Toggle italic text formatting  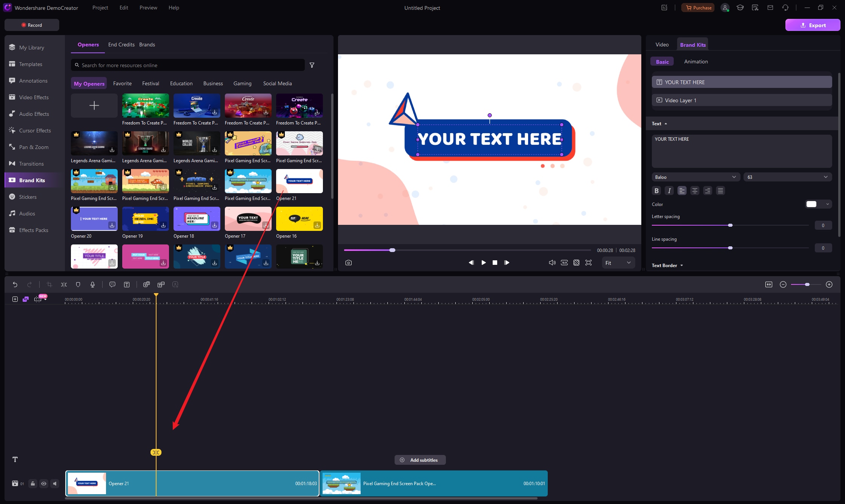tap(669, 191)
